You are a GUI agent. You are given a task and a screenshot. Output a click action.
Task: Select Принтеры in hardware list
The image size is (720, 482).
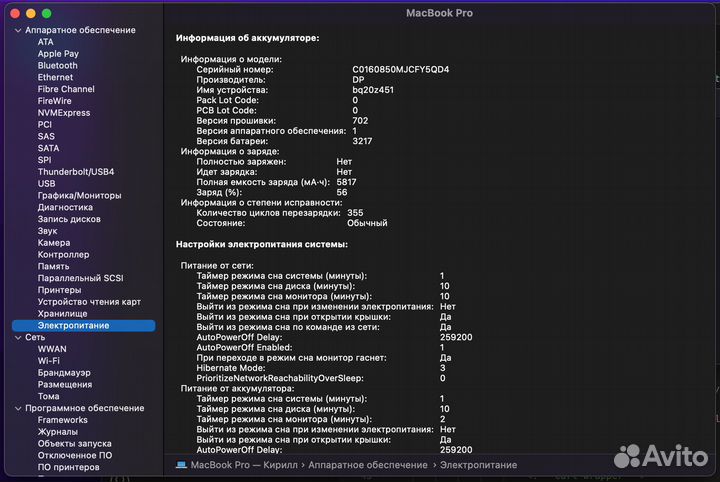point(59,290)
